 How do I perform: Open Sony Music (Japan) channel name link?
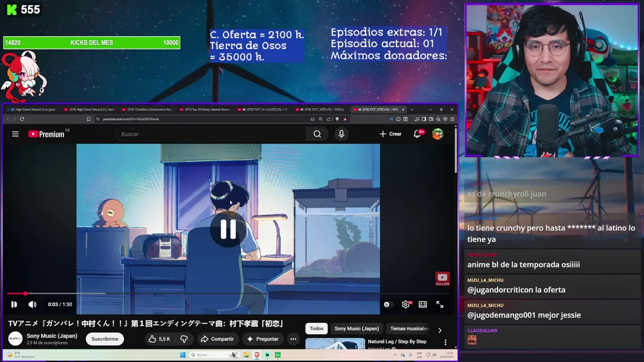pos(52,336)
